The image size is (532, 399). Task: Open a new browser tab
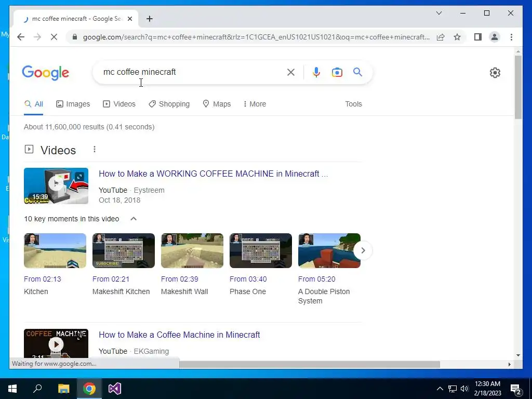coord(150,19)
